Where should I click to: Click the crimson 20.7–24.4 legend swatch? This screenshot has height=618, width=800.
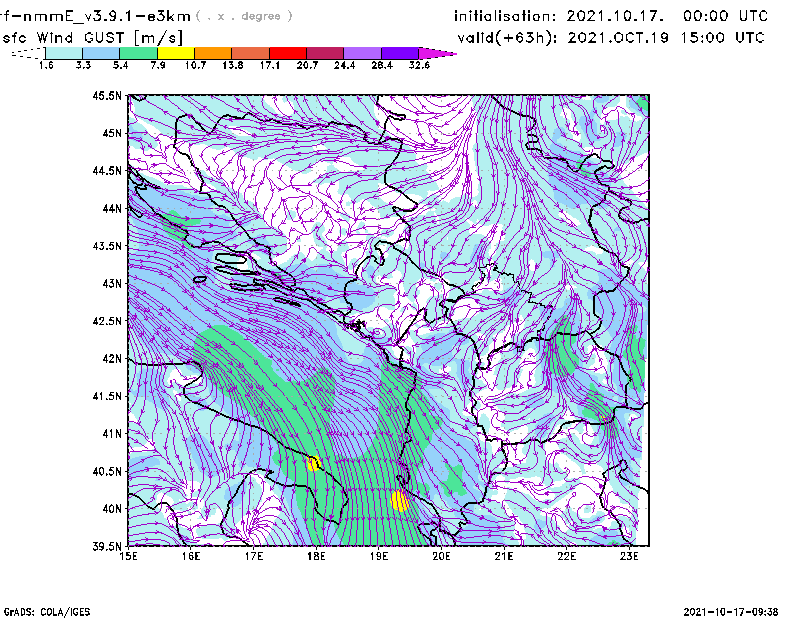(x=325, y=53)
